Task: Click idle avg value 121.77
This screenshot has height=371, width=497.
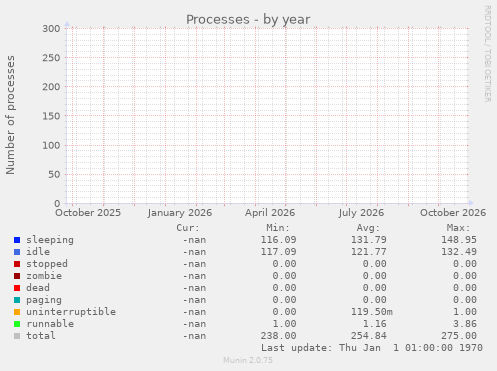Action: [369, 252]
